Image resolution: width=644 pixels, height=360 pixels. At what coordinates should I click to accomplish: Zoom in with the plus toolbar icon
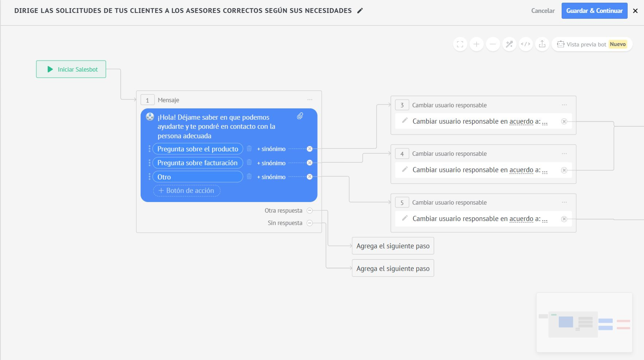477,44
